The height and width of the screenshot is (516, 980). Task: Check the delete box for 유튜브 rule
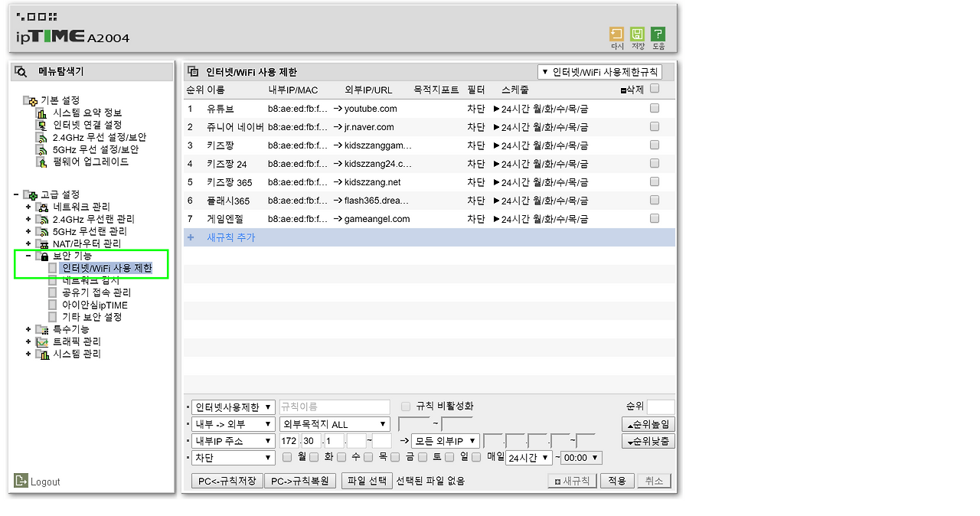[654, 109]
